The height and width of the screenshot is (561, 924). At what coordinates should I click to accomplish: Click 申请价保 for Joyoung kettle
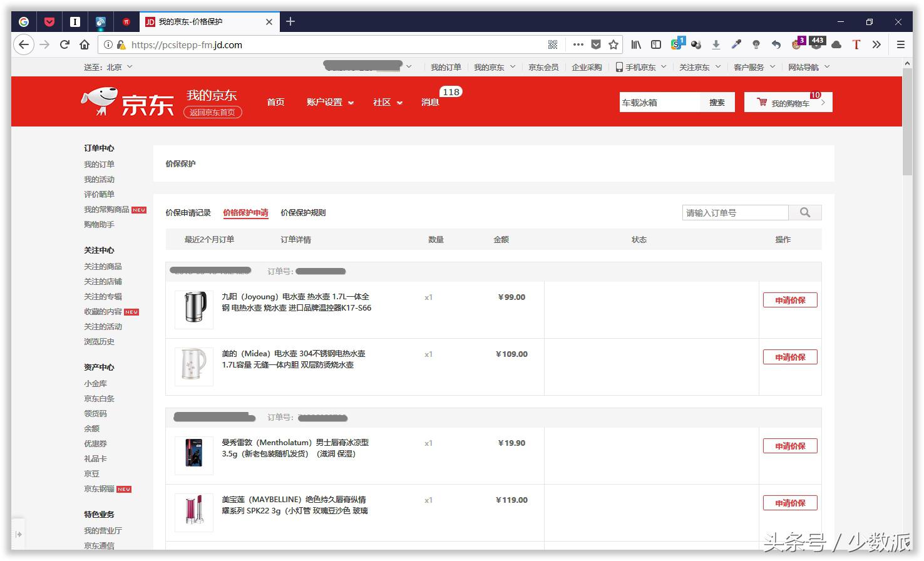[x=789, y=301]
